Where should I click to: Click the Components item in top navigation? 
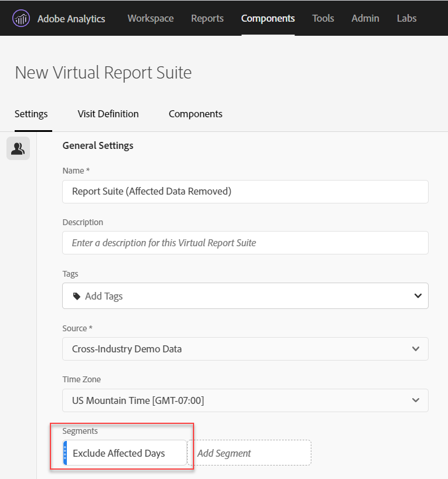267,18
